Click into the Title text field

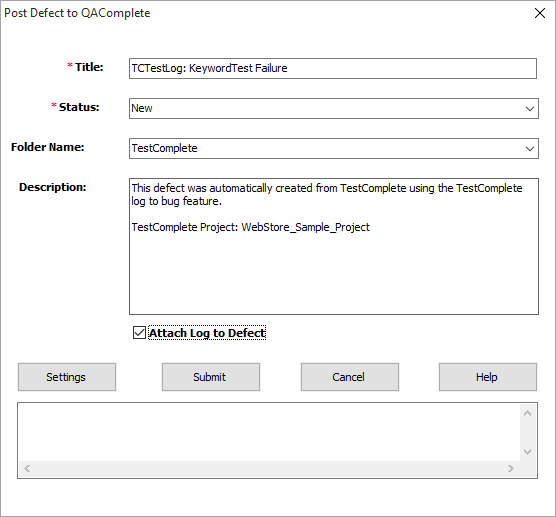click(333, 68)
